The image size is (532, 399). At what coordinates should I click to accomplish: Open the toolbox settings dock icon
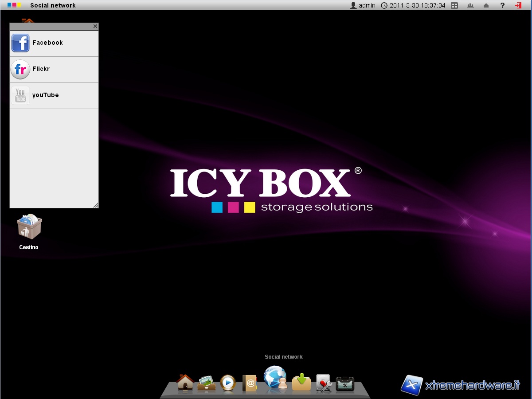345,383
